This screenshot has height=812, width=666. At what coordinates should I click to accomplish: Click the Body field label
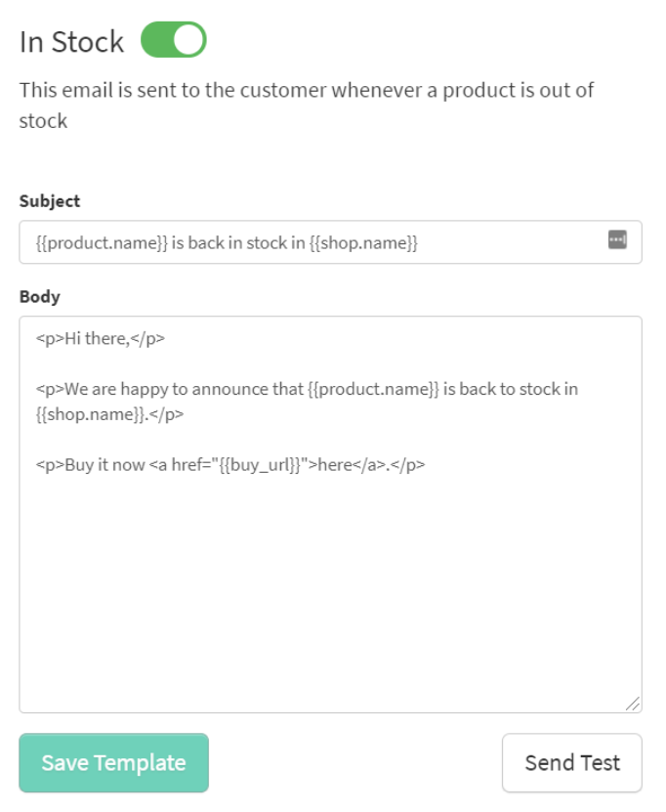pyautogui.click(x=40, y=297)
